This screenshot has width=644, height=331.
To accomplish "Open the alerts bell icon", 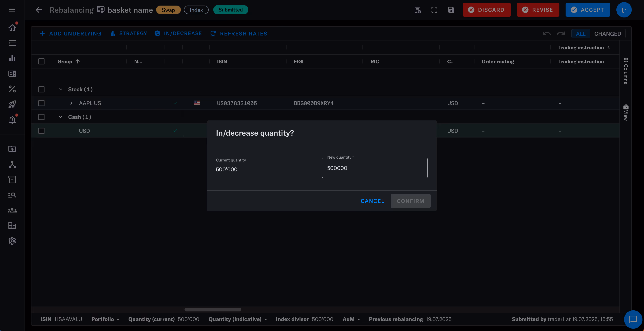I will (12, 120).
